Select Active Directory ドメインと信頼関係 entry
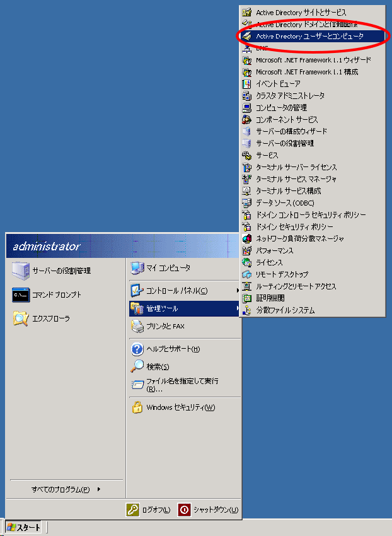Image resolution: width=392 pixels, height=536 pixels. point(313,24)
